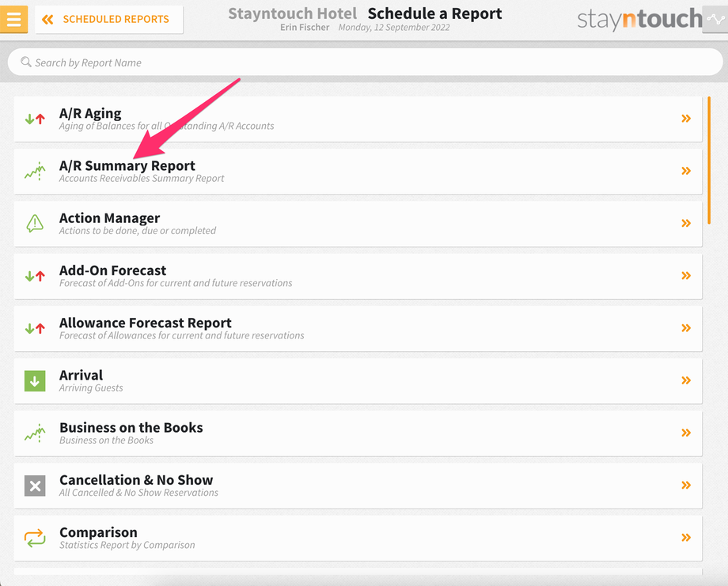728x586 pixels.
Task: Expand Action Manager chevron arrow
Action: pos(686,224)
